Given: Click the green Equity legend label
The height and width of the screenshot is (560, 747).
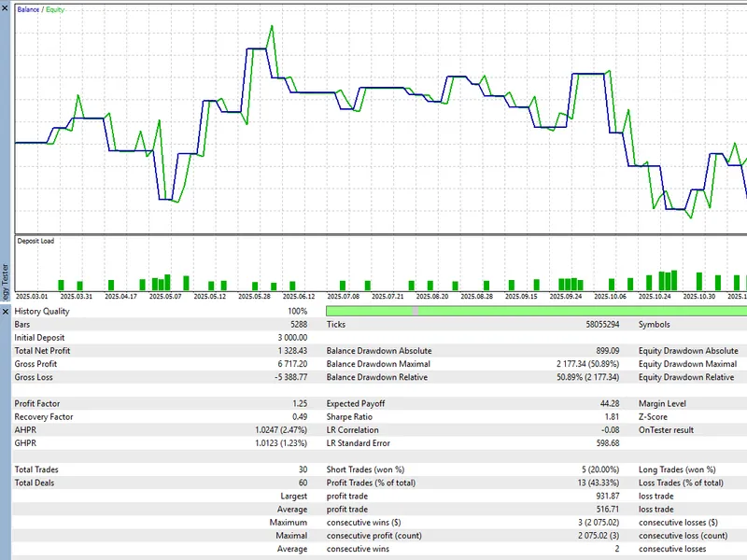Looking at the screenshot, I should point(55,9).
